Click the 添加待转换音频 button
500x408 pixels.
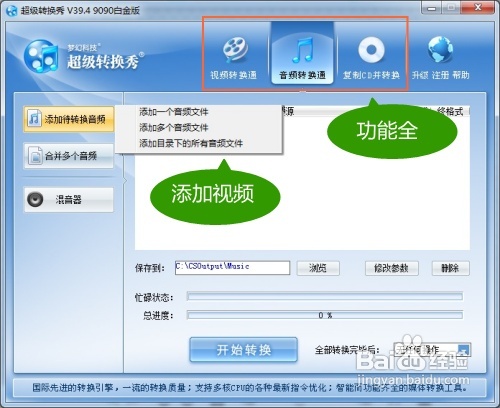[x=69, y=119]
